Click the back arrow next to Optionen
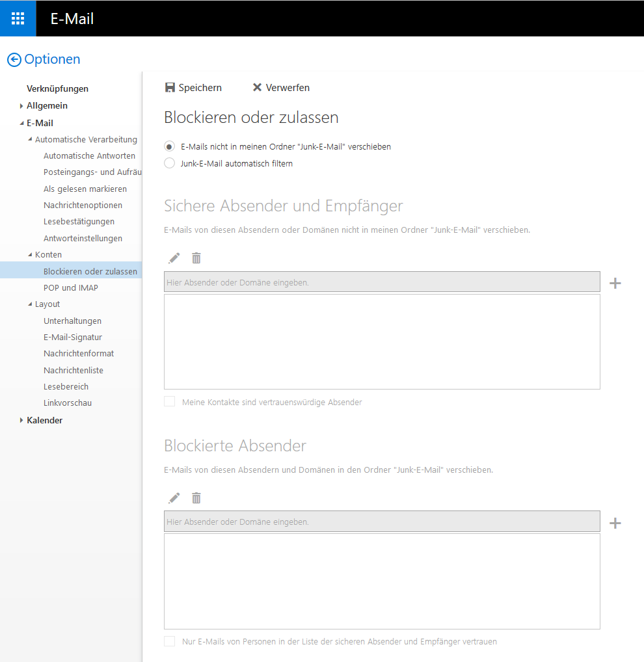This screenshot has width=644, height=662. click(x=14, y=60)
